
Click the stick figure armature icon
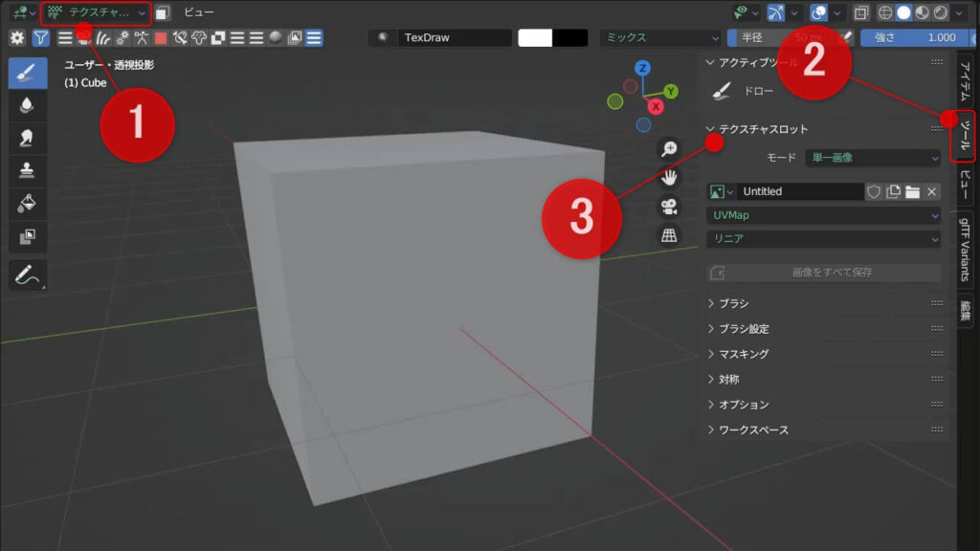[142, 38]
